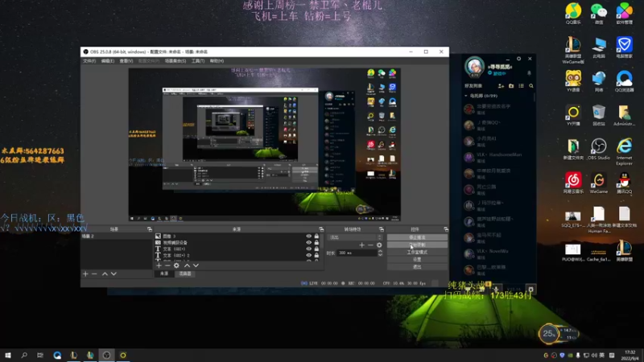Open transition properties gear icon
Viewport: 644px width, 362px height.
(x=379, y=245)
